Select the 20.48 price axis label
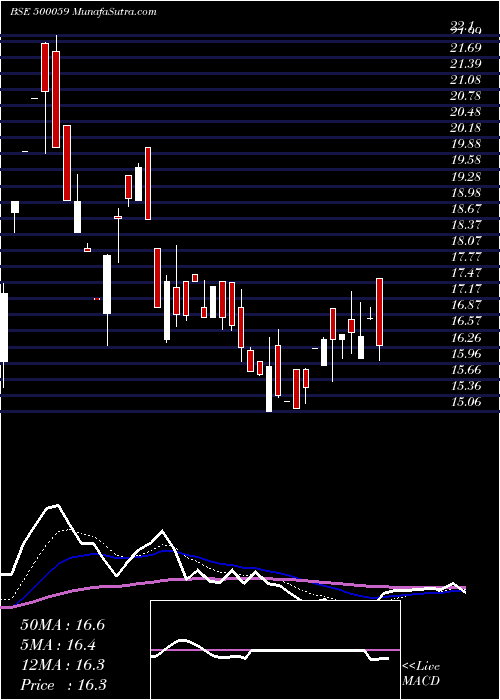This screenshot has width=500, height=700. coord(466,112)
